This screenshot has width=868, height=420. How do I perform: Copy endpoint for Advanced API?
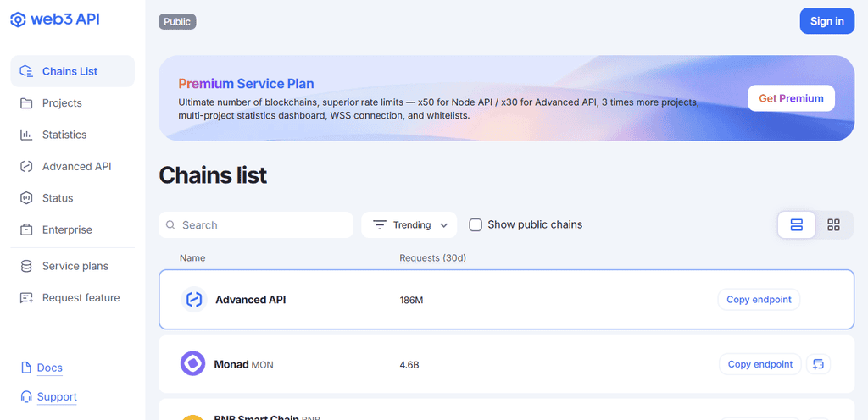click(x=759, y=300)
